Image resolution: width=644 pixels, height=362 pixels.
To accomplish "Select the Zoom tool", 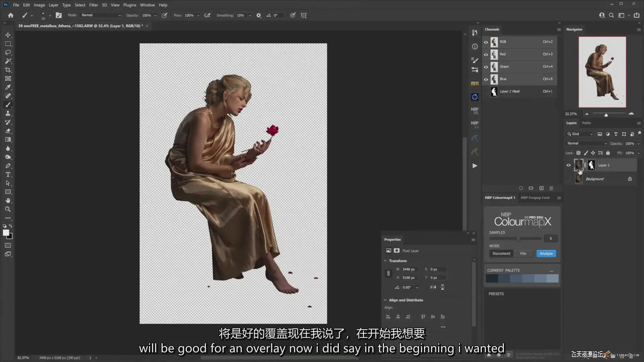I will (x=8, y=209).
